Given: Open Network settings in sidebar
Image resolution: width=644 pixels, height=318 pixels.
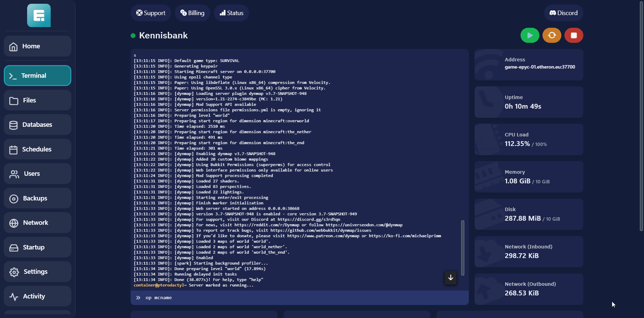Looking at the screenshot, I should coord(37,223).
